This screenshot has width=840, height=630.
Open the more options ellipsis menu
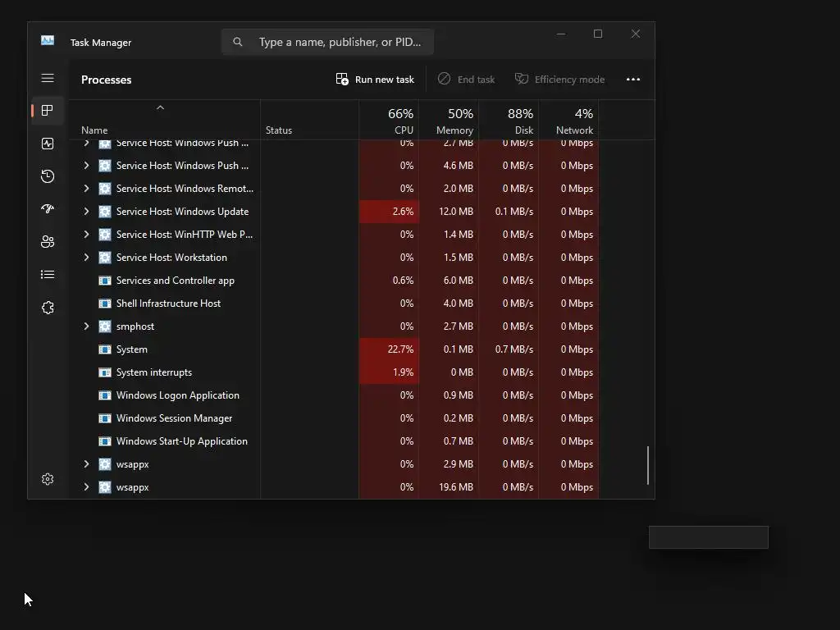pos(633,80)
